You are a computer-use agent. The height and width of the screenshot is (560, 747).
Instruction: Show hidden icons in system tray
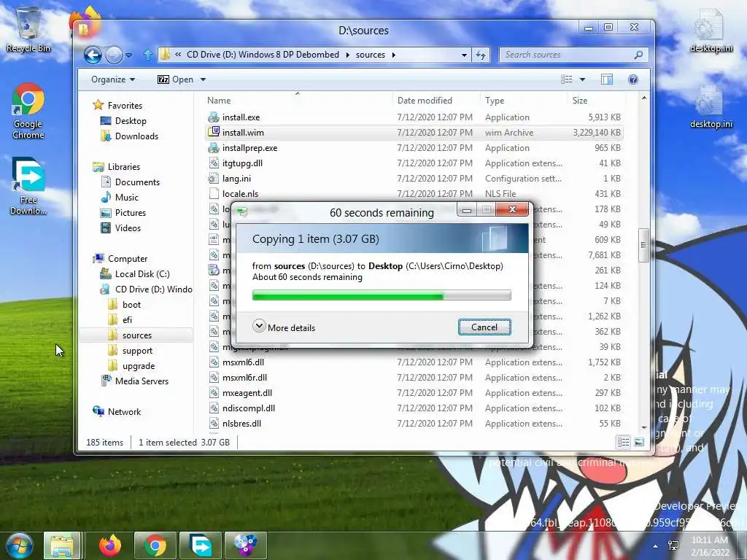[x=656, y=546]
